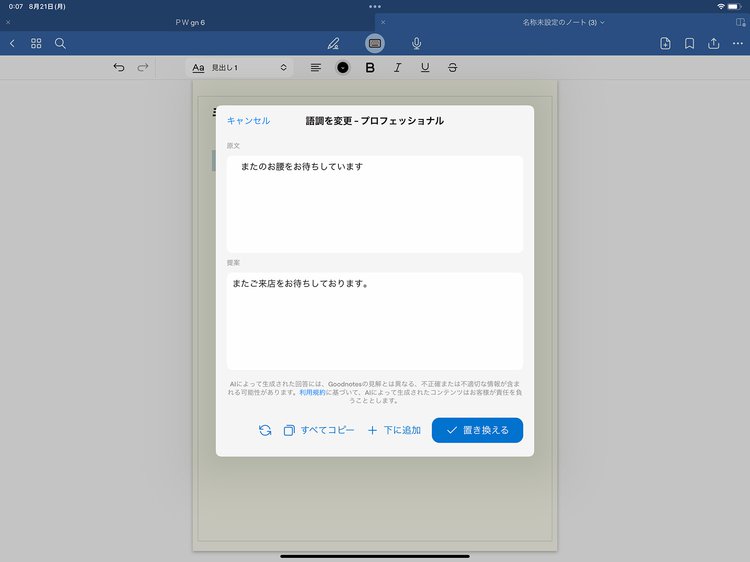Regenerate the suggestion with refresh icon

tap(265, 430)
